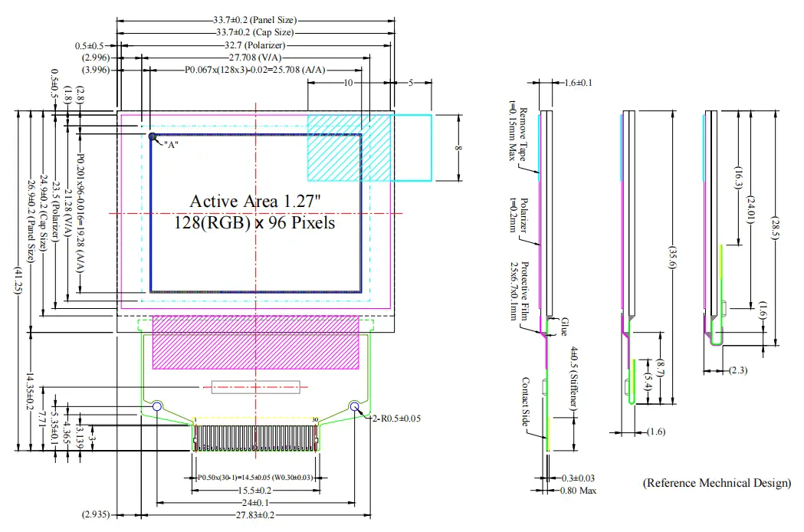Viewport: 804px width, 532px height.
Task: Click the '(8.7)' dimension in side view
Action: pyautogui.click(x=660, y=369)
